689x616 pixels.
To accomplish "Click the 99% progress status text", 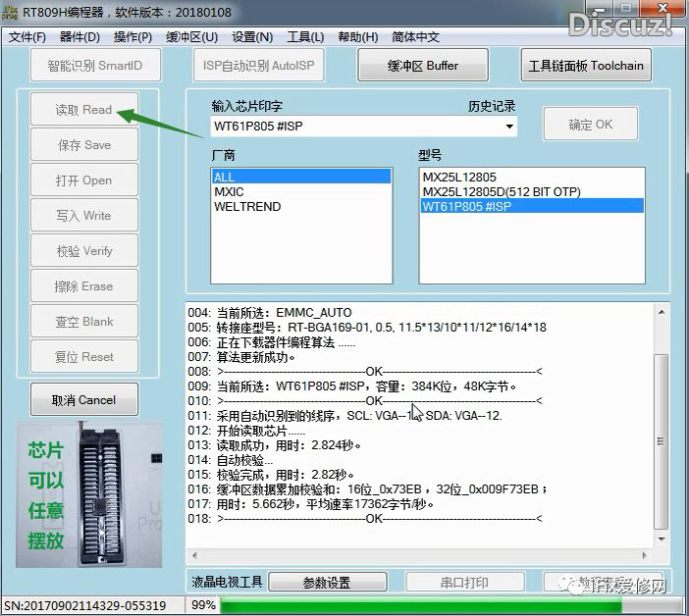I will tap(203, 605).
